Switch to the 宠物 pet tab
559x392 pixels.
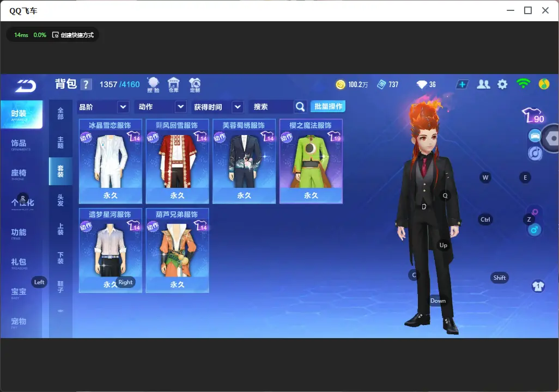coord(19,322)
